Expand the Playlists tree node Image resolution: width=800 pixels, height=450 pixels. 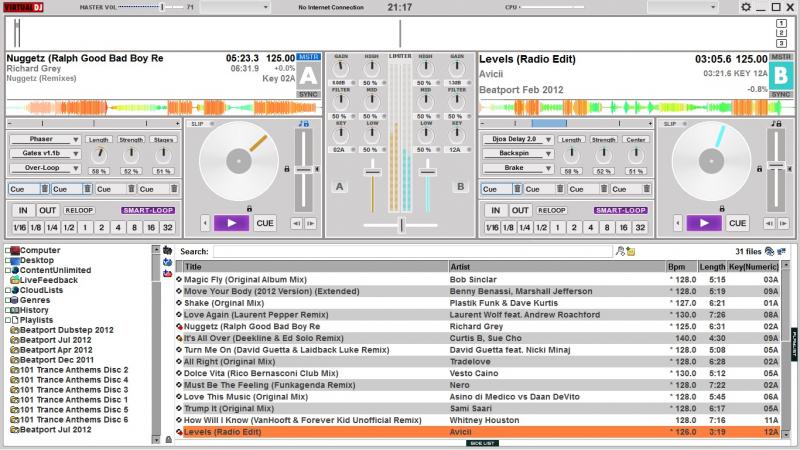[x=8, y=320]
